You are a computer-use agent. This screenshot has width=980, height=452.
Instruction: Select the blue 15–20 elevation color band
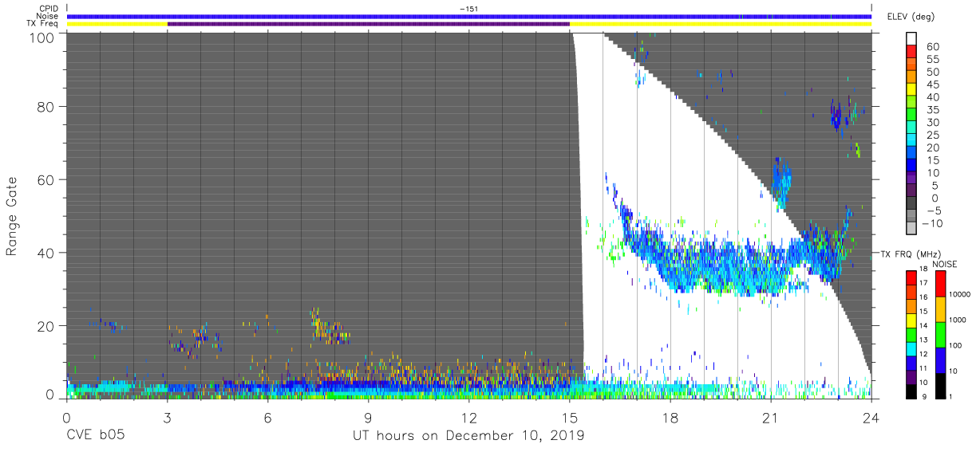tap(912, 153)
